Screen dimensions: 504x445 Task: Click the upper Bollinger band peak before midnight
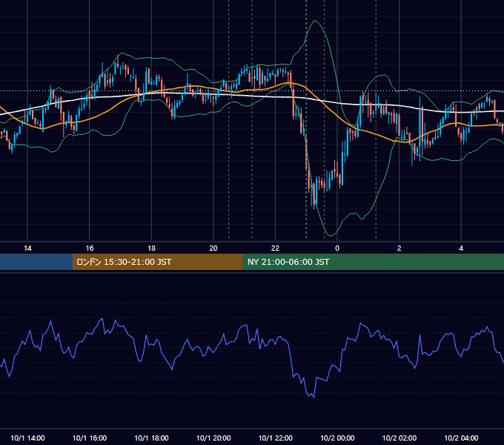[x=315, y=22]
